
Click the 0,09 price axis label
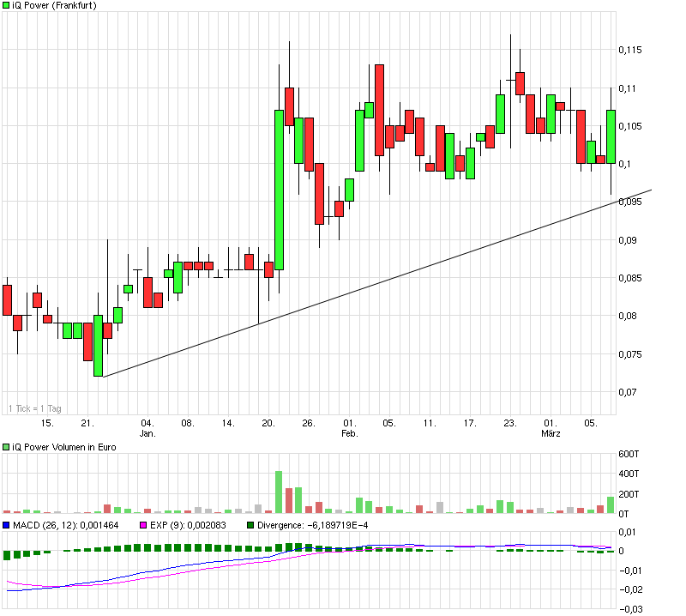tap(628, 240)
